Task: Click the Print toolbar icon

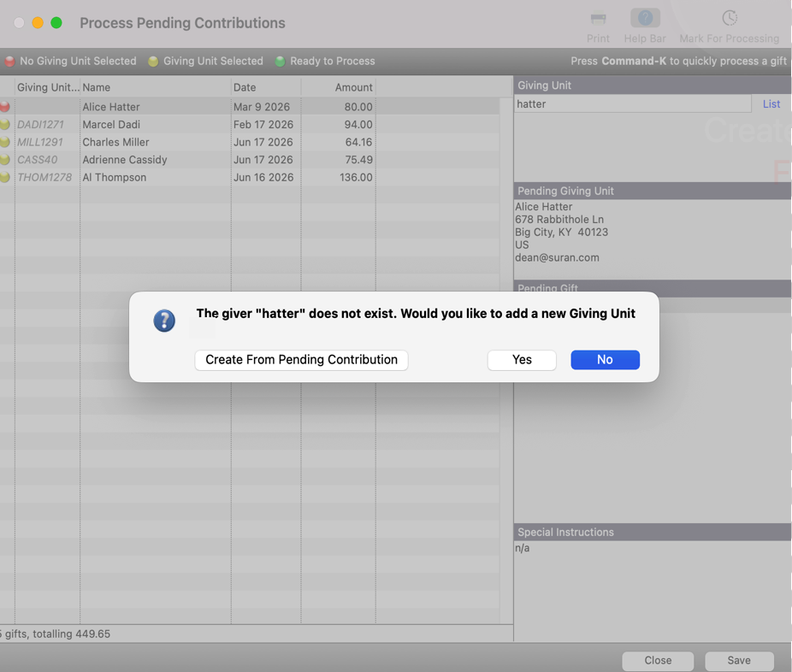Action: [x=598, y=19]
